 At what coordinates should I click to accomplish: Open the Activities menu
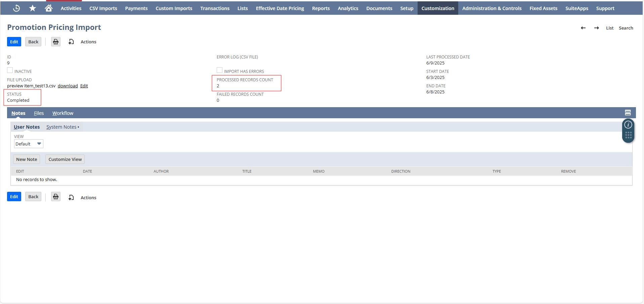click(71, 8)
